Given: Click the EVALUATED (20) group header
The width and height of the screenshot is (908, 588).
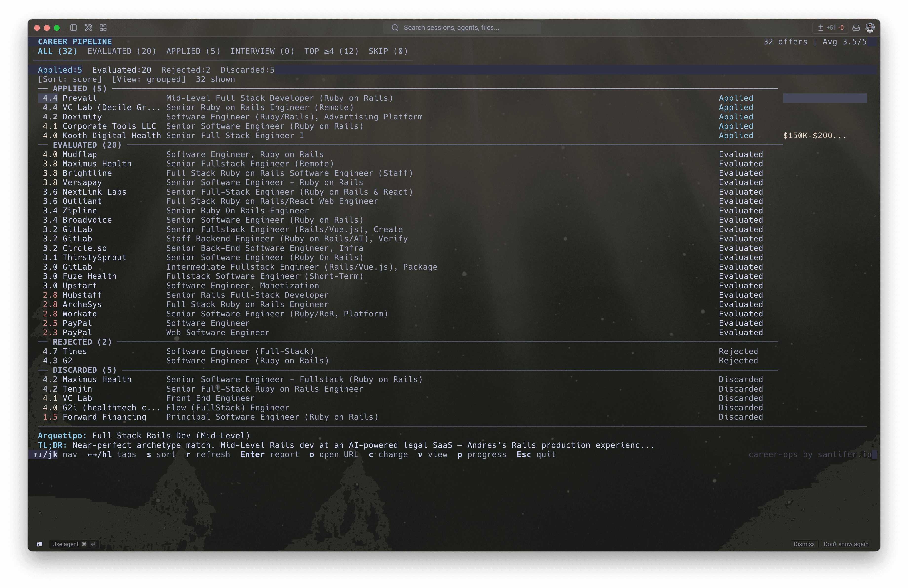Looking at the screenshot, I should pyautogui.click(x=87, y=145).
